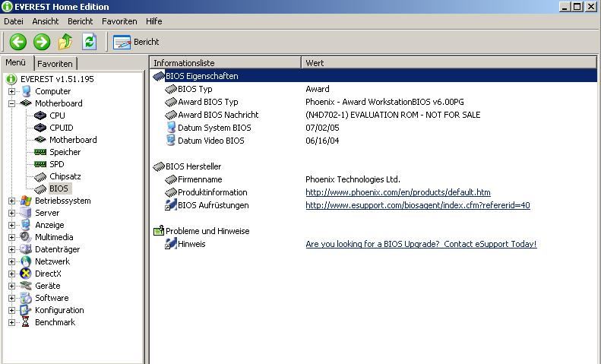This screenshot has height=364, width=601.
Task: Expand the Datenträger node
Action: click(x=11, y=249)
